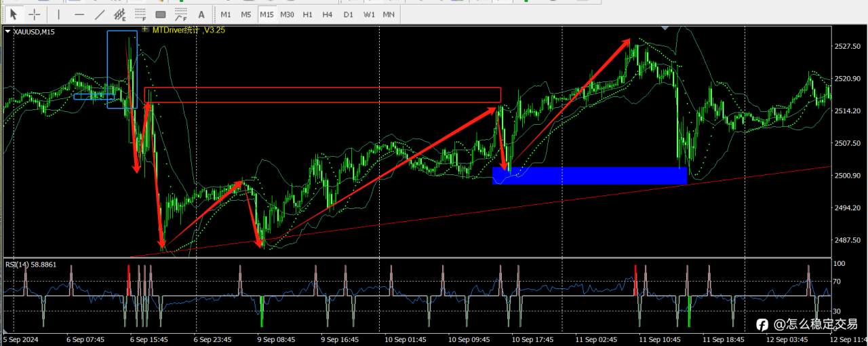Click price level 2500.90 on scale
Screen dimensions: 868x346
coord(849,176)
